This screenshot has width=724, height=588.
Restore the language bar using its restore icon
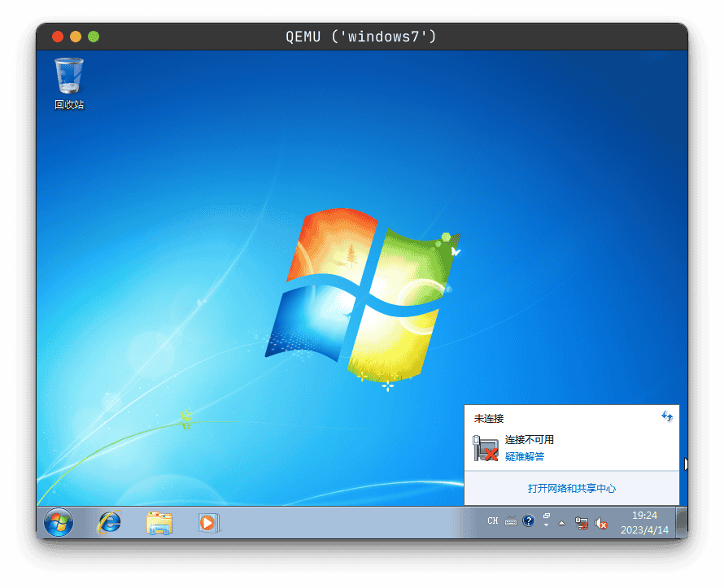546,516
